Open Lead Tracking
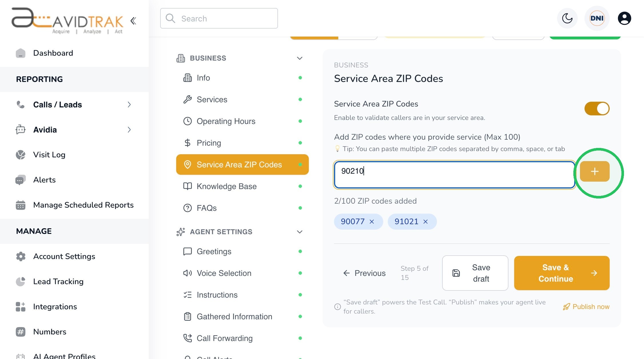Screen dimensions: 644x359 (58, 282)
